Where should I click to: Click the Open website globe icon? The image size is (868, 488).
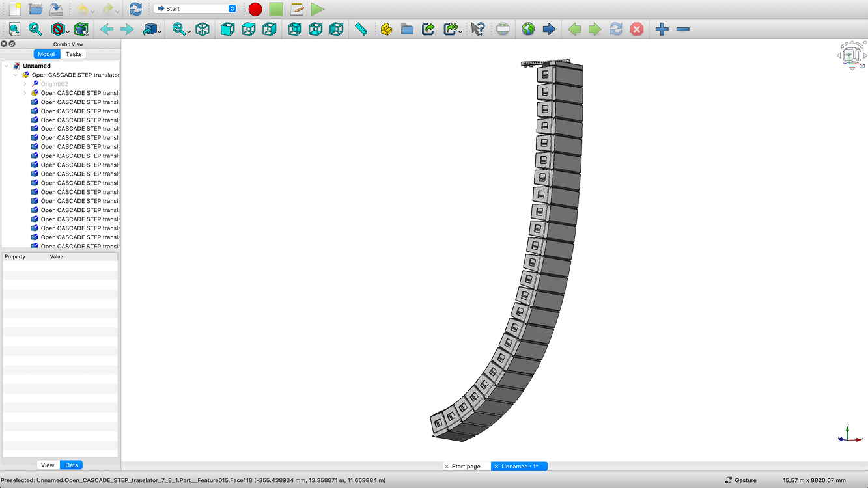tap(528, 29)
